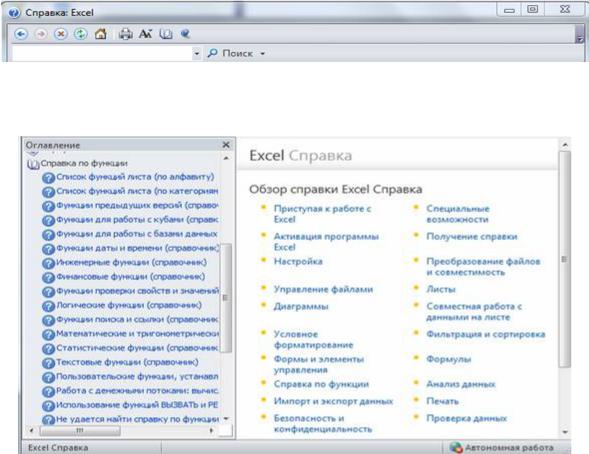Open Математические и тригонометрические topic
589x454 pixels.
130,334
